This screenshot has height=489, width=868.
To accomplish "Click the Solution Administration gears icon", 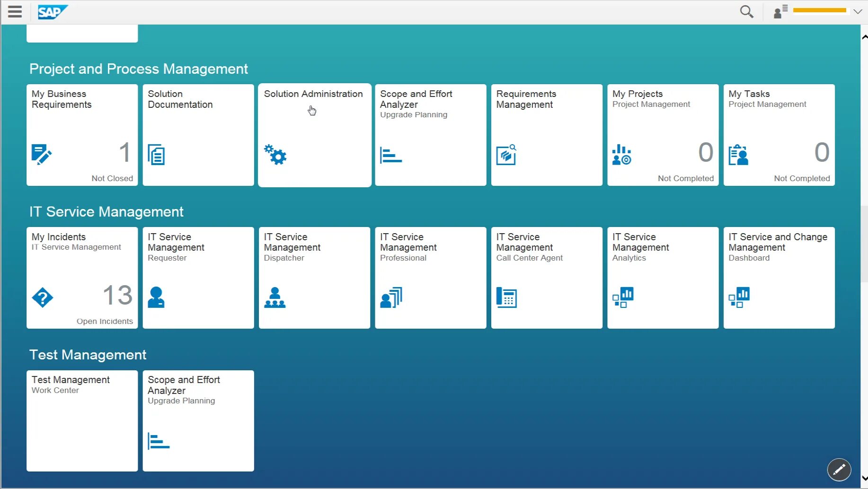I will pos(275,155).
